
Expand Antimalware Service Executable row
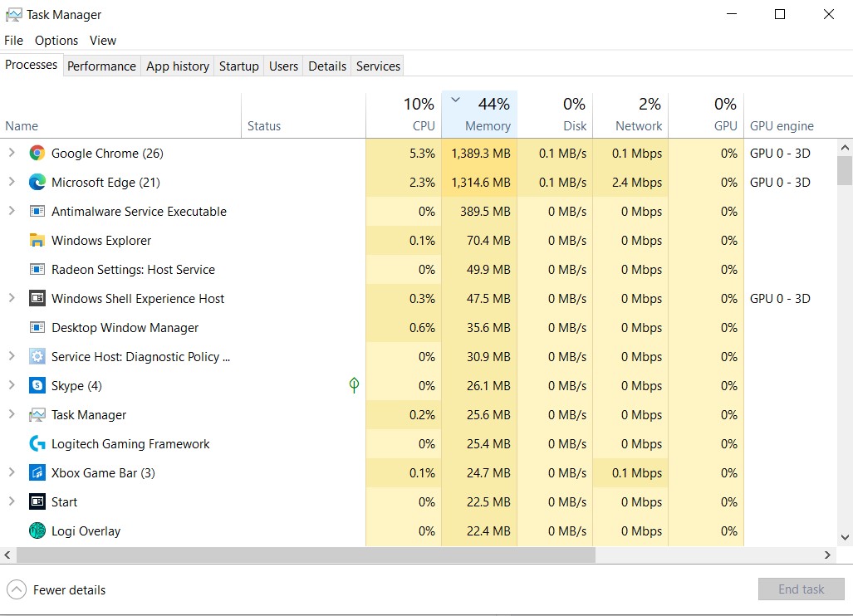[12, 211]
